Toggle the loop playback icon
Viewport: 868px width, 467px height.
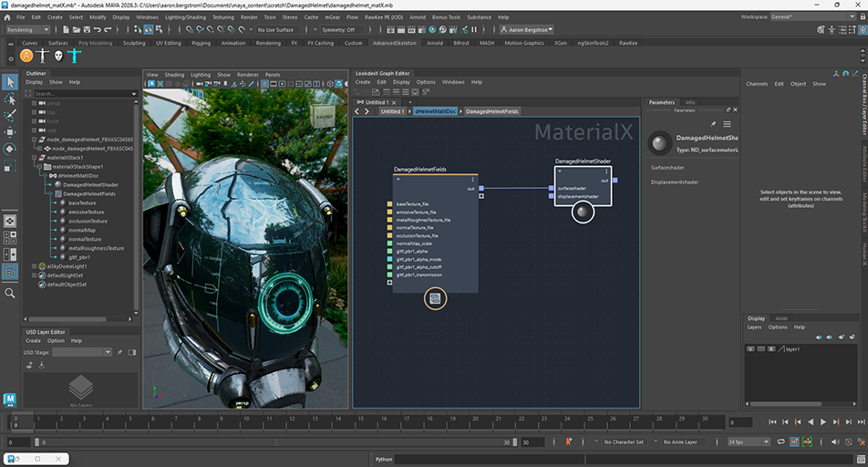coord(781,442)
